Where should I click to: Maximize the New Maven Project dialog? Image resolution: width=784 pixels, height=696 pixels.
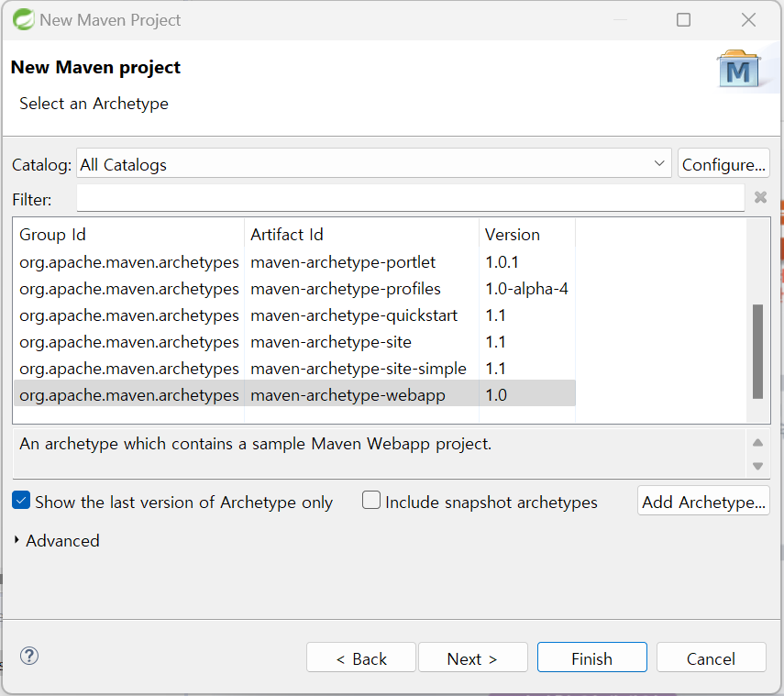click(683, 20)
